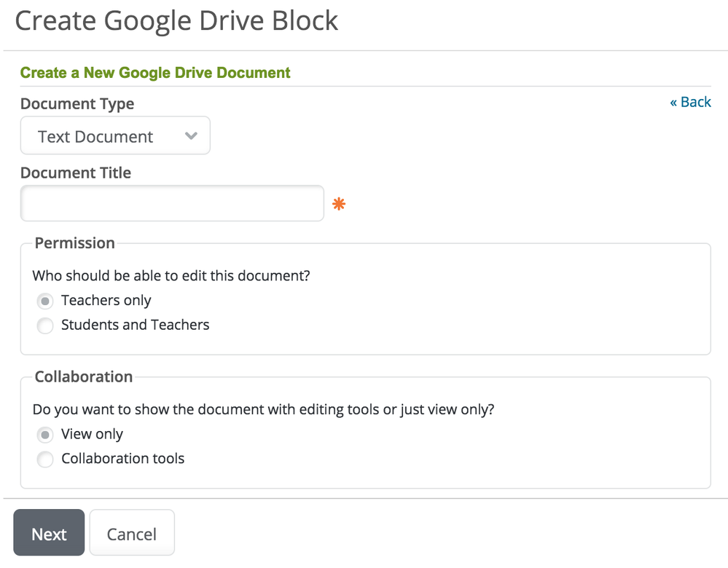
Task: Click the Create Google Drive Block page title
Action: [176, 20]
